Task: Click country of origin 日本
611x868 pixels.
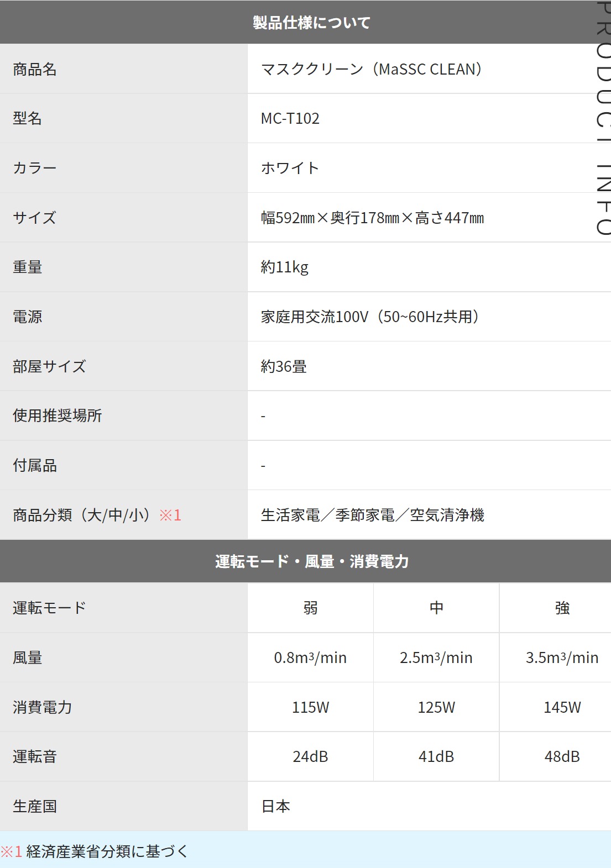Action: [x=276, y=807]
